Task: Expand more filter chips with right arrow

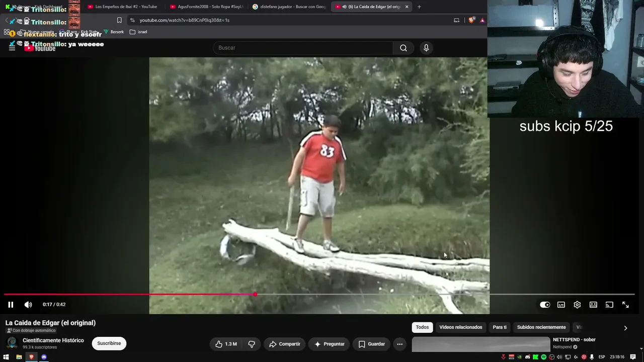Action: [x=625, y=328]
